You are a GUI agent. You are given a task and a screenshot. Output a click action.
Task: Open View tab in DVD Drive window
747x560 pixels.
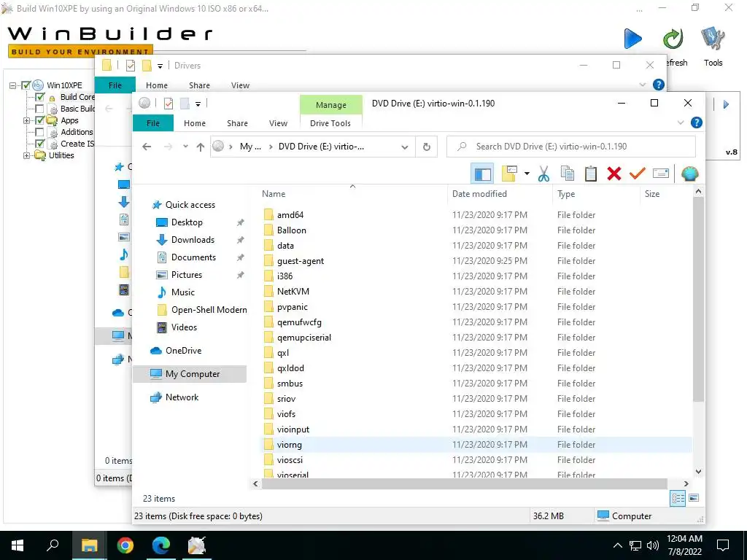tap(278, 122)
